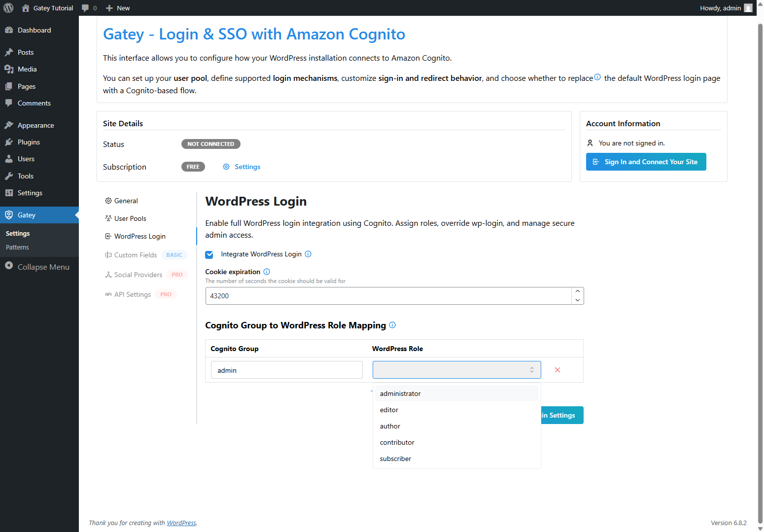
Task: Click info icon beside Cookie expiration
Action: point(267,272)
